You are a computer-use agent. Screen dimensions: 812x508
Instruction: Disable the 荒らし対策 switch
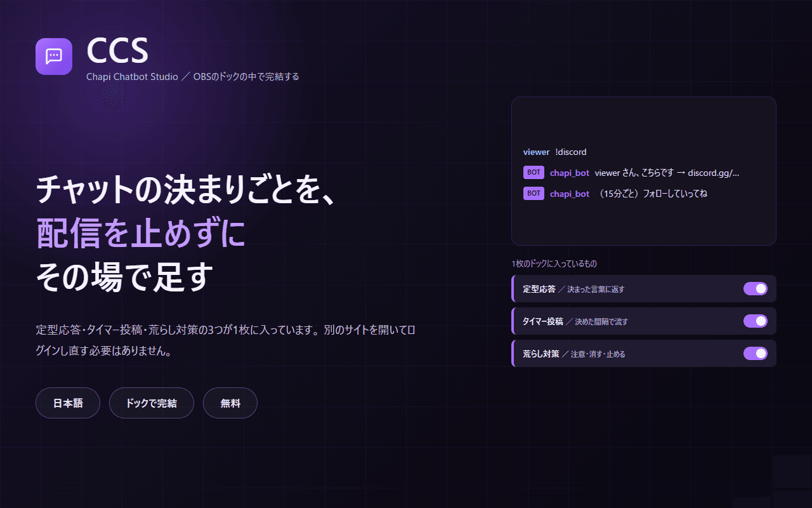click(x=756, y=354)
